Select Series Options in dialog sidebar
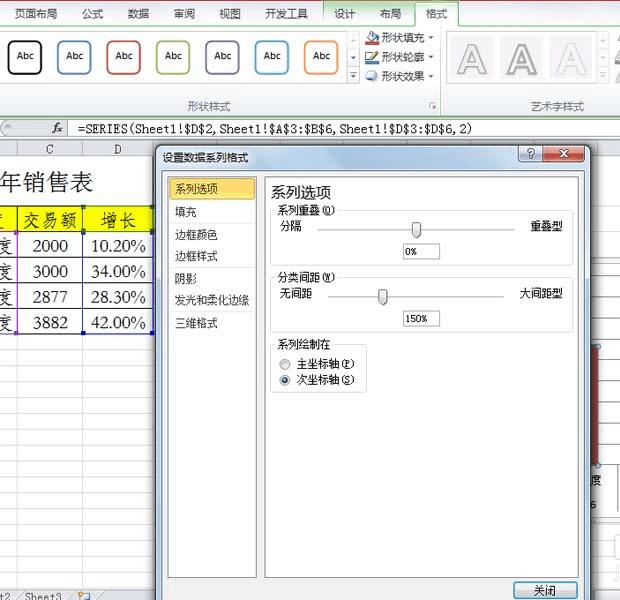620x600 pixels. pyautogui.click(x=212, y=189)
